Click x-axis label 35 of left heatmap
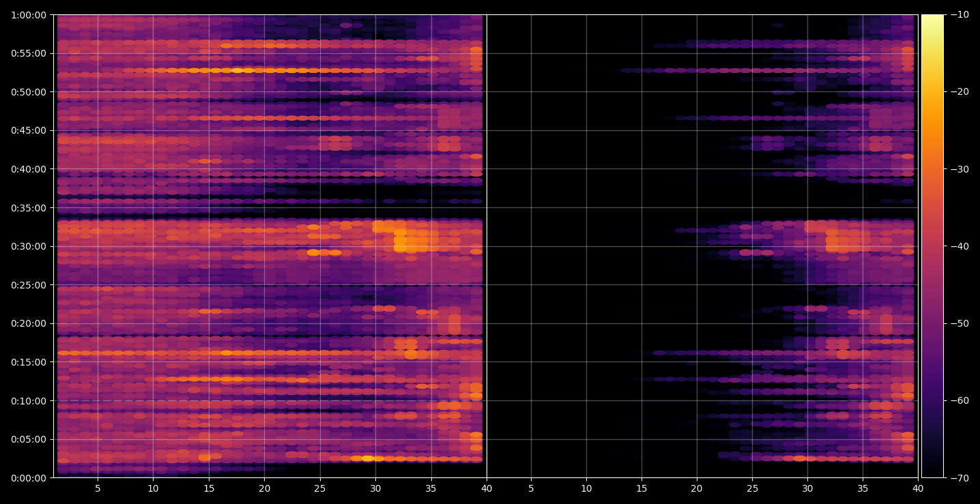This screenshot has width=980, height=504. pyautogui.click(x=431, y=488)
